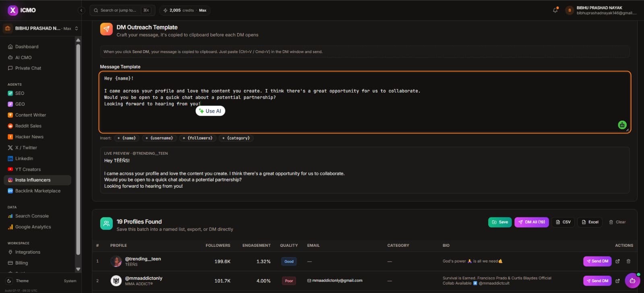Image resolution: width=644 pixels, height=293 pixels.
Task: Export profiles as CSV
Action: 563,222
